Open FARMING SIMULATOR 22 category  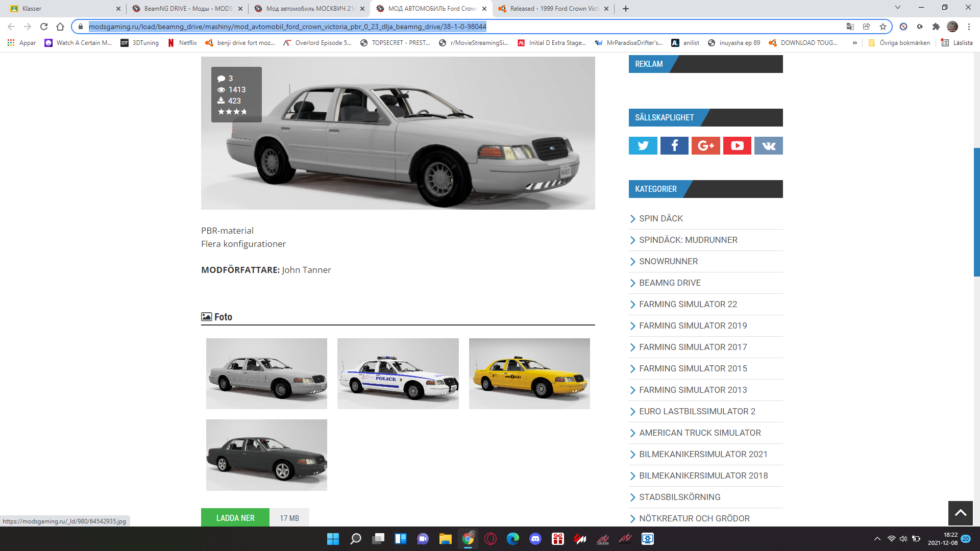tap(688, 304)
